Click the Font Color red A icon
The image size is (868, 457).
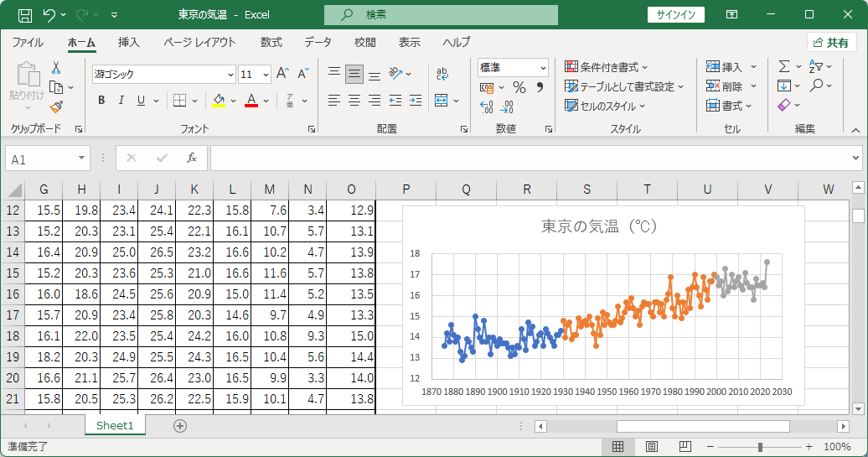[x=251, y=101]
